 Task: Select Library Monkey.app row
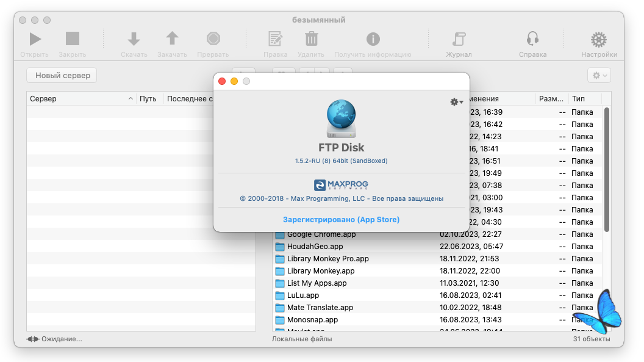coord(438,271)
